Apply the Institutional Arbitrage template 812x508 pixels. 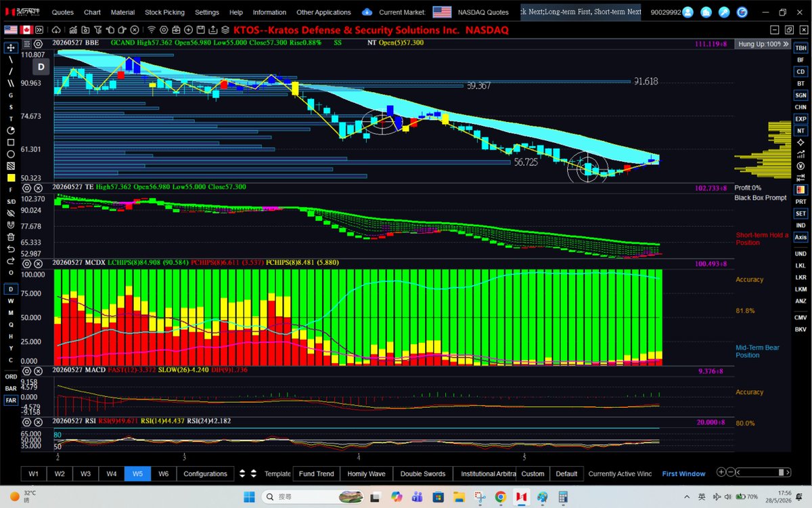pyautogui.click(x=484, y=473)
